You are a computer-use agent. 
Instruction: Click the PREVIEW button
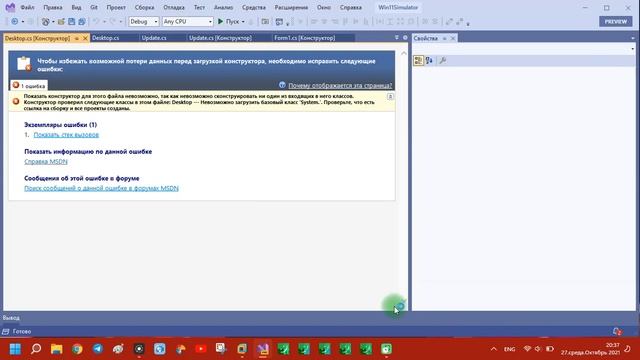616,21
